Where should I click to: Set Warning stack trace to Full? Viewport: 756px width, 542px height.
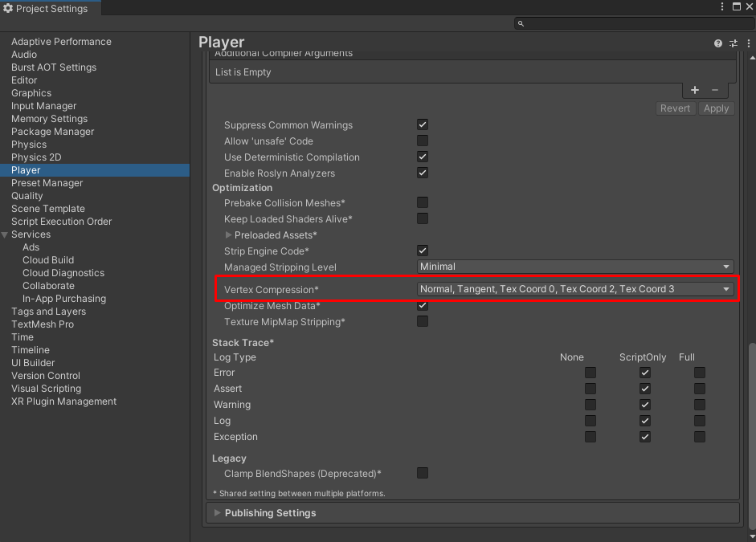coord(700,405)
